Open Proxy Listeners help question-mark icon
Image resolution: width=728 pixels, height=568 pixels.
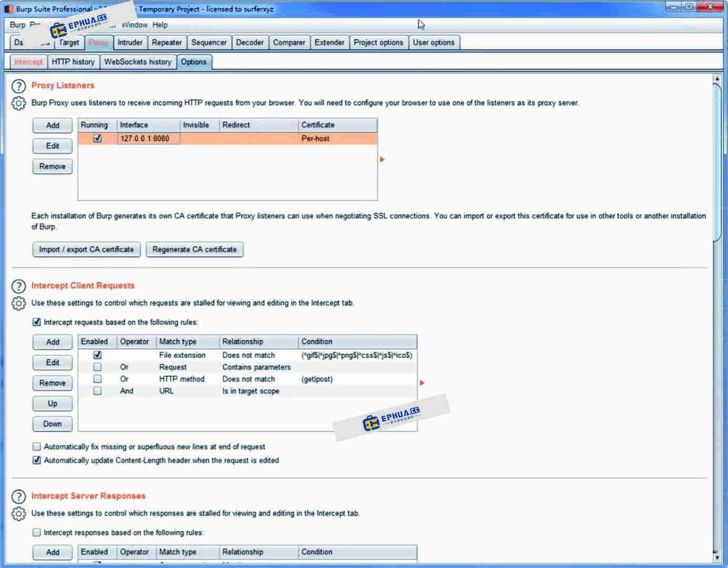coord(18,86)
